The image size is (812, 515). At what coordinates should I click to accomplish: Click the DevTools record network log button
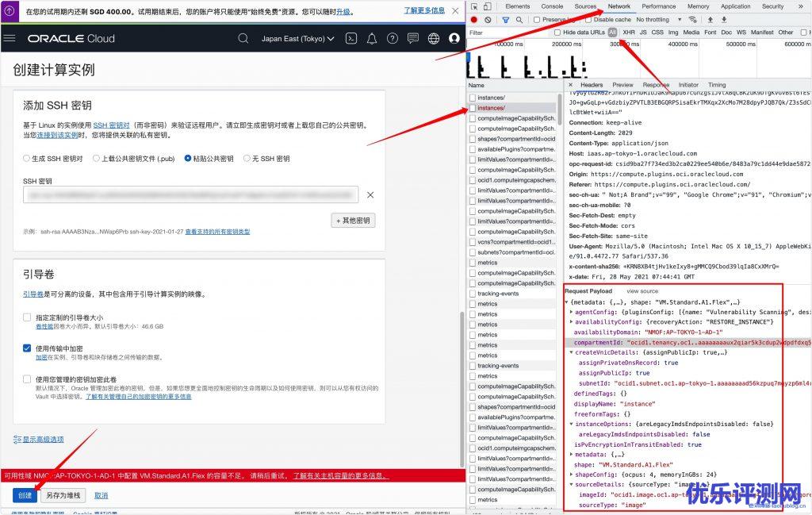474,19
